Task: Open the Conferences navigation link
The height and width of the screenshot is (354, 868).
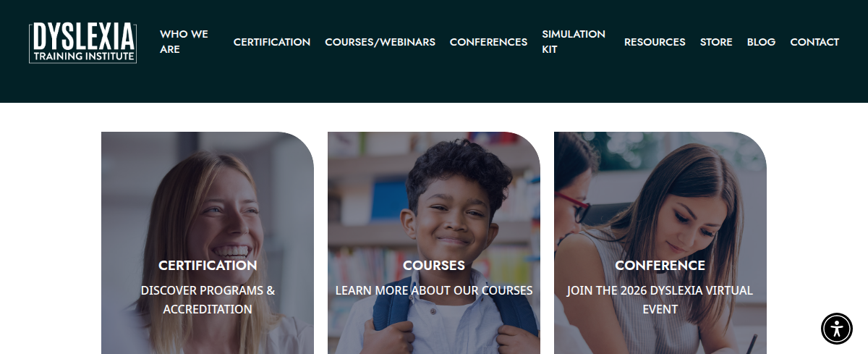Action: 488,42
